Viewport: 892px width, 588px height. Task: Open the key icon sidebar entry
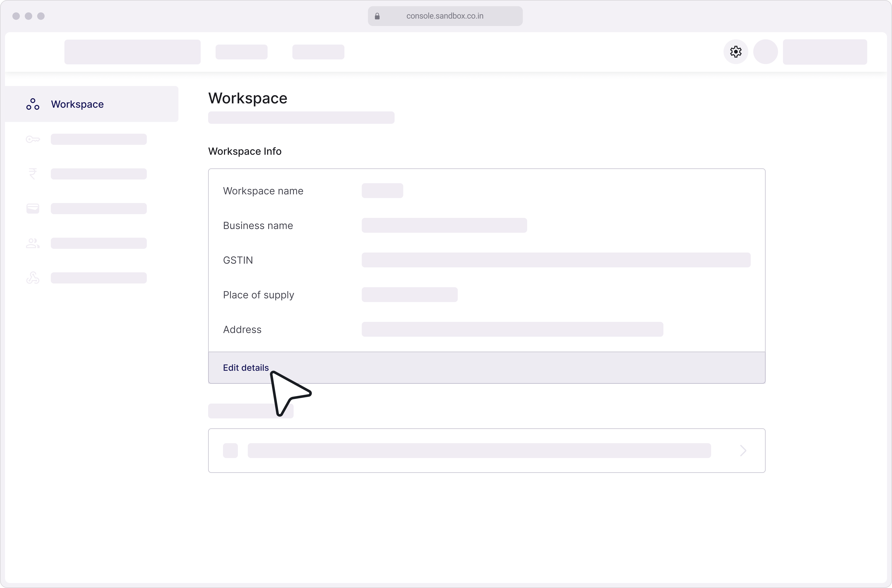tap(33, 139)
